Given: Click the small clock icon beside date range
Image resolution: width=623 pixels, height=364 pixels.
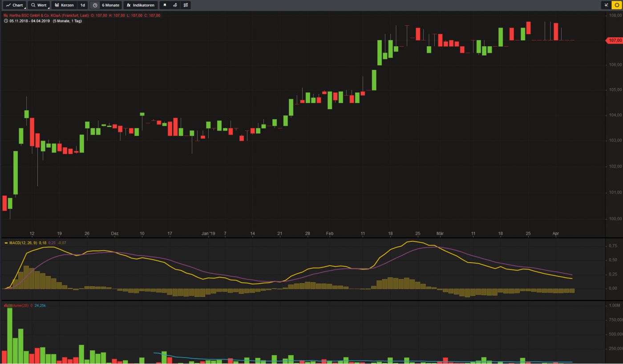Looking at the screenshot, I should 6,21.
